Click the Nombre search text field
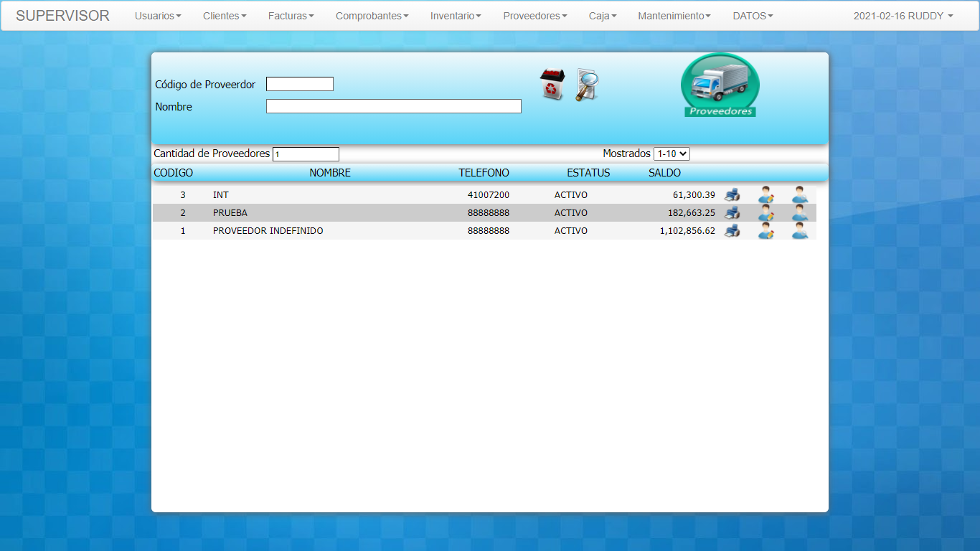Image resolution: width=980 pixels, height=551 pixels. 393,106
